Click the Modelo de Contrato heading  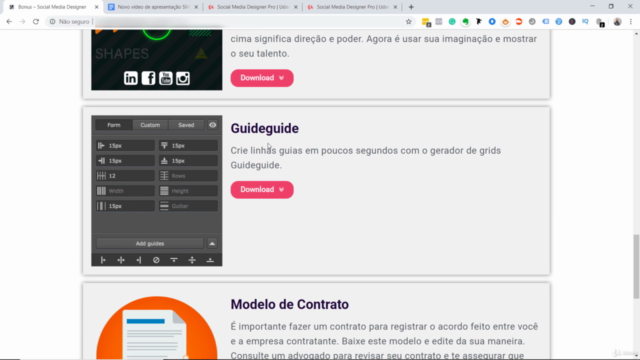point(289,304)
